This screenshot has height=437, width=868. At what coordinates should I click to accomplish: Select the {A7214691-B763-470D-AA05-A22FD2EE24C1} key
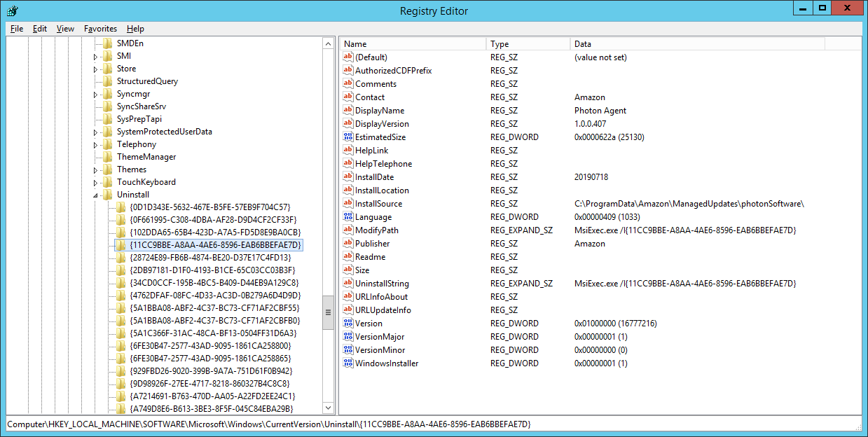click(212, 396)
